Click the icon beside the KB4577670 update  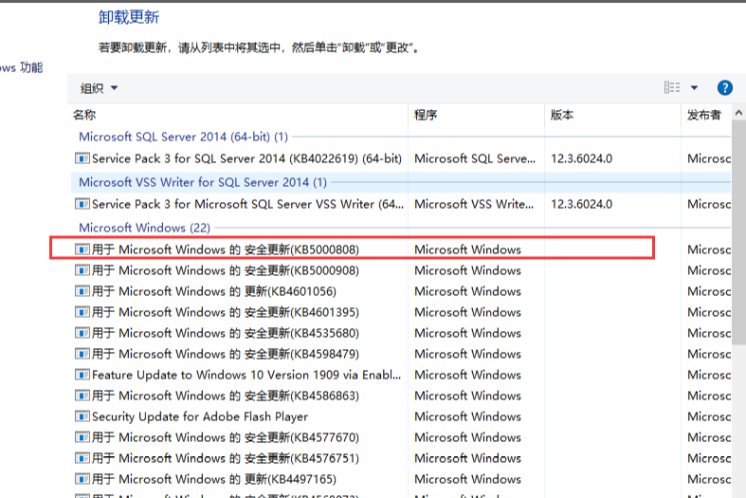(82, 437)
